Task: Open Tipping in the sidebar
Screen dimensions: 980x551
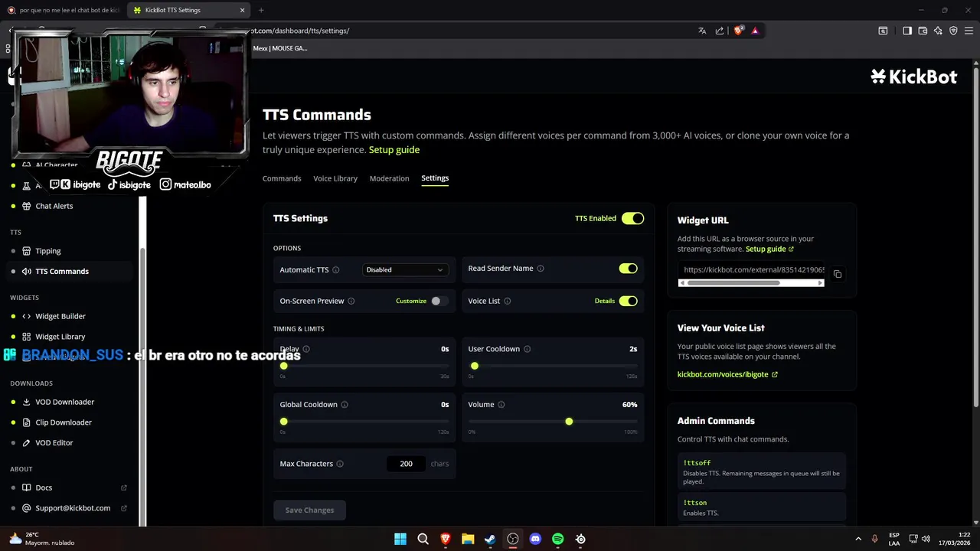Action: 47,251
